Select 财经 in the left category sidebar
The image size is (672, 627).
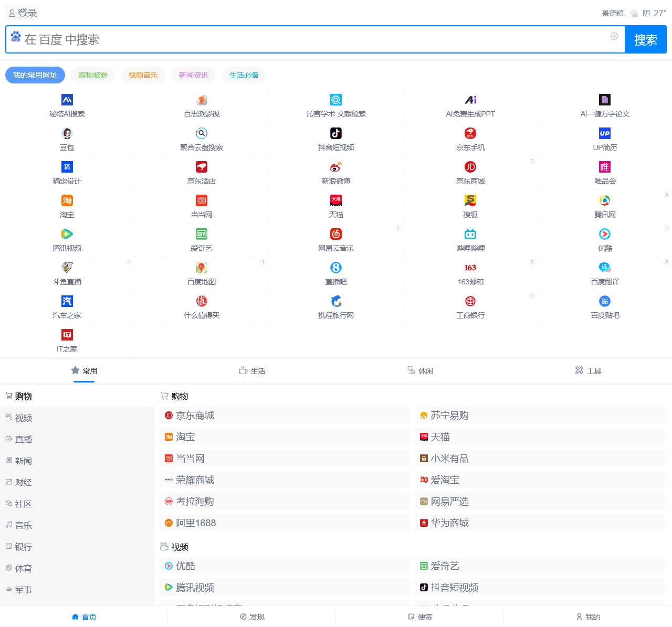(x=23, y=482)
